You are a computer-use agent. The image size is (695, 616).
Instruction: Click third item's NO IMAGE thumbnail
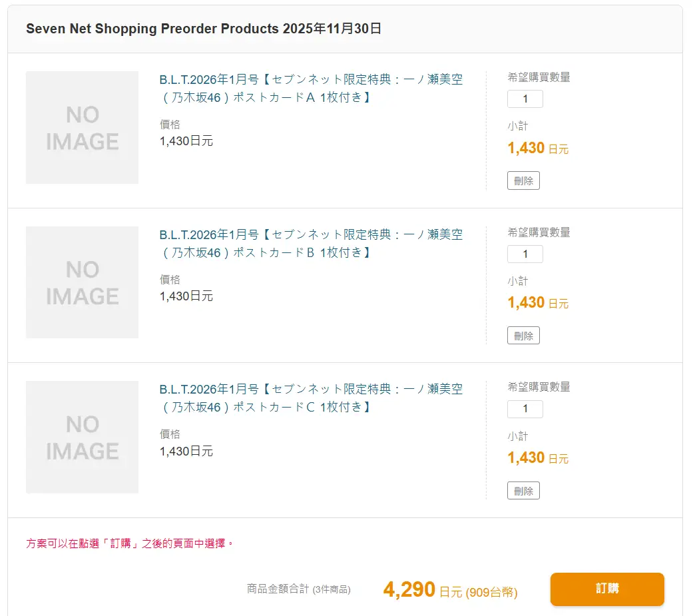pos(82,437)
